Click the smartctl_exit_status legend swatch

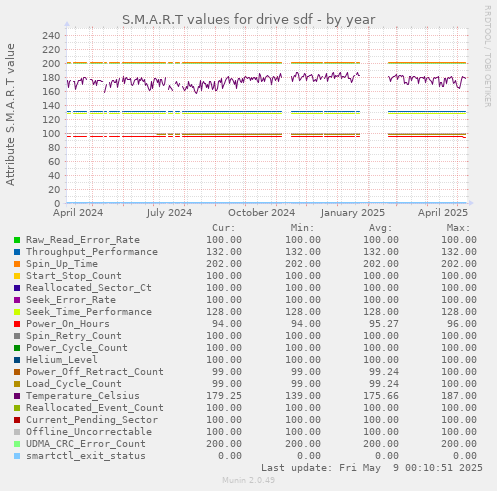(x=17, y=456)
